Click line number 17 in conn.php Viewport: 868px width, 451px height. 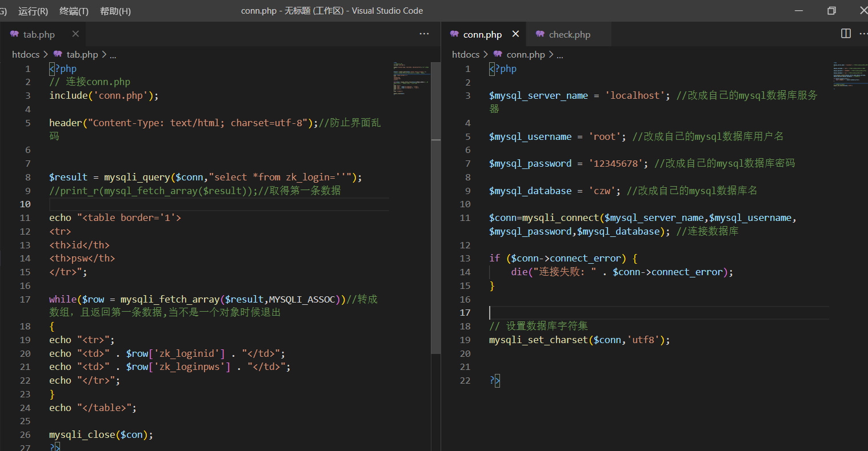click(x=465, y=312)
